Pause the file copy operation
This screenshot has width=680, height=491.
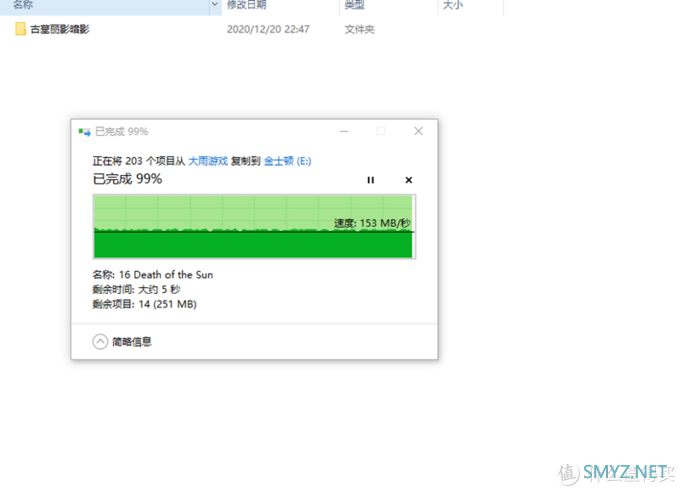point(370,180)
